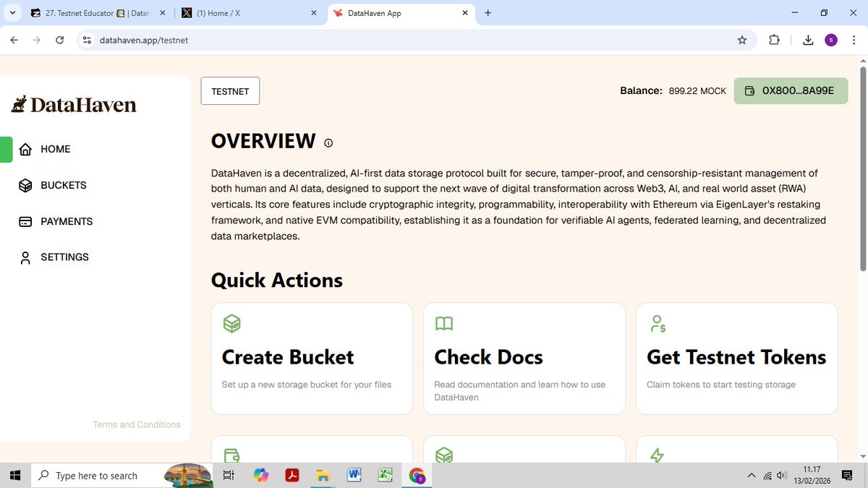Open the PAYMENTS card icon in sidebar
The image size is (868, 488).
pos(25,222)
